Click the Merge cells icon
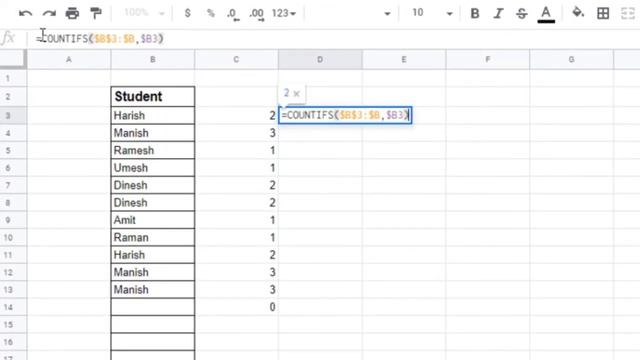 coord(628,13)
